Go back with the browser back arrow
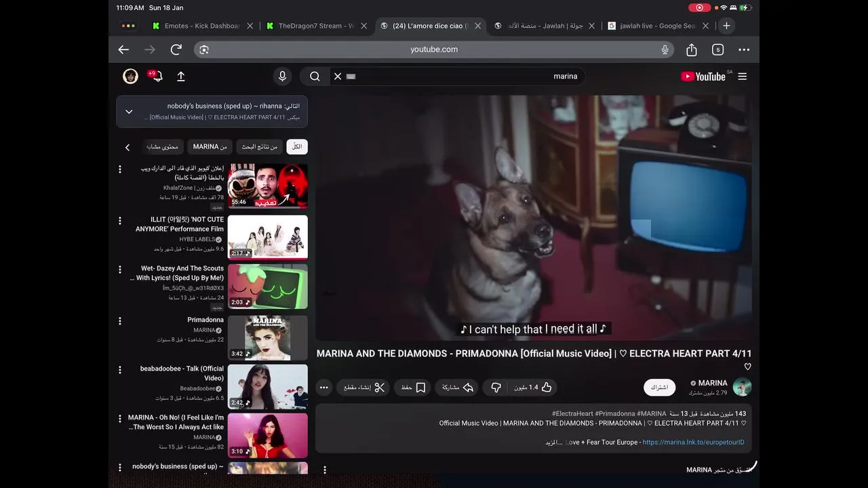 click(x=123, y=49)
